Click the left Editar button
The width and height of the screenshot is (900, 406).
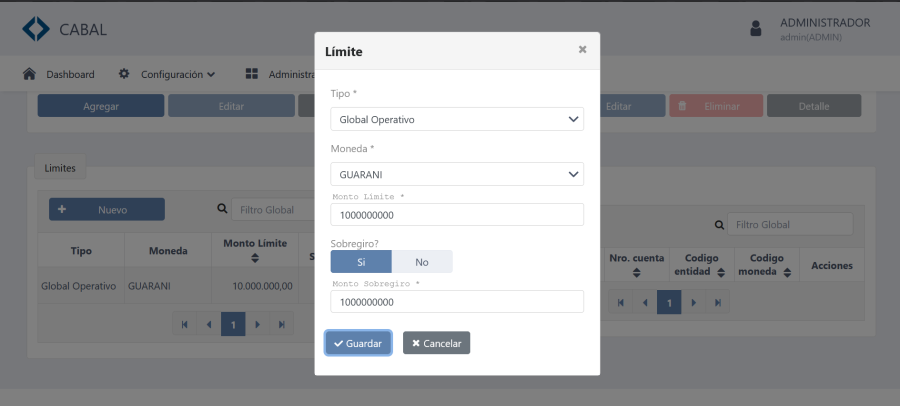click(231, 106)
